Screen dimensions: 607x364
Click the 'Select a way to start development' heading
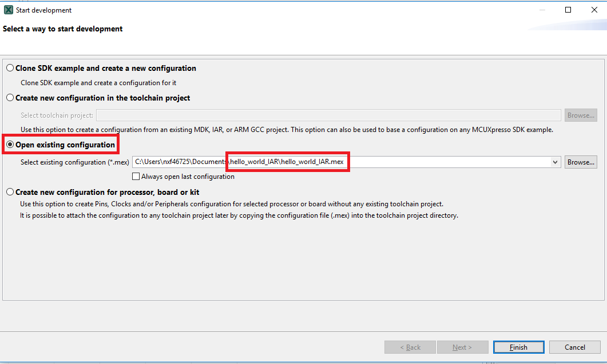pyautogui.click(x=63, y=29)
